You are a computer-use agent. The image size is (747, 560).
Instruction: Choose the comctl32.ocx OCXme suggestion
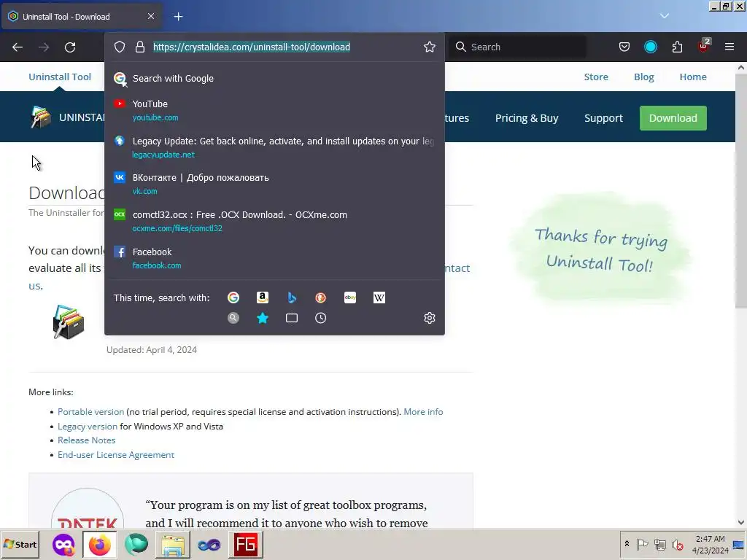(274, 221)
